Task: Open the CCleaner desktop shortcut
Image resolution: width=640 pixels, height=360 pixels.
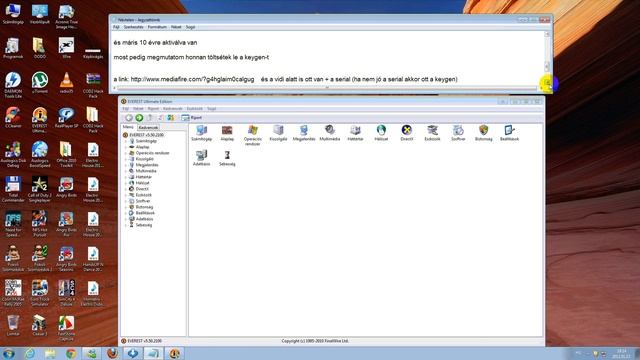Action: point(13,117)
